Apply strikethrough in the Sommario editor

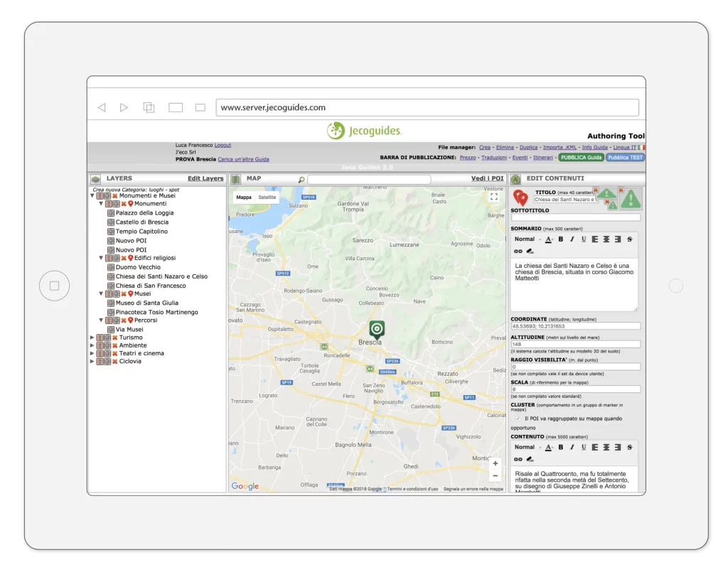click(629, 239)
